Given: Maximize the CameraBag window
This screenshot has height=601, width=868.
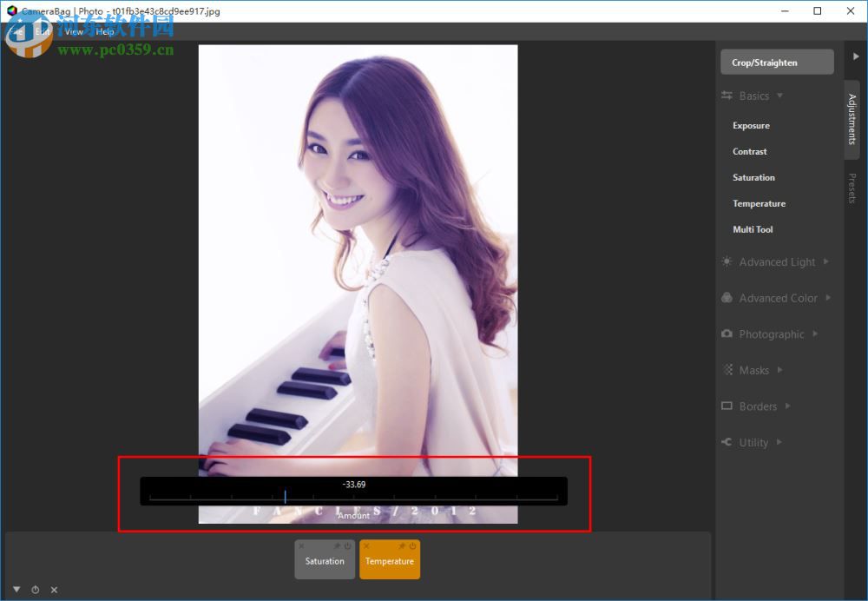Looking at the screenshot, I should [x=817, y=11].
